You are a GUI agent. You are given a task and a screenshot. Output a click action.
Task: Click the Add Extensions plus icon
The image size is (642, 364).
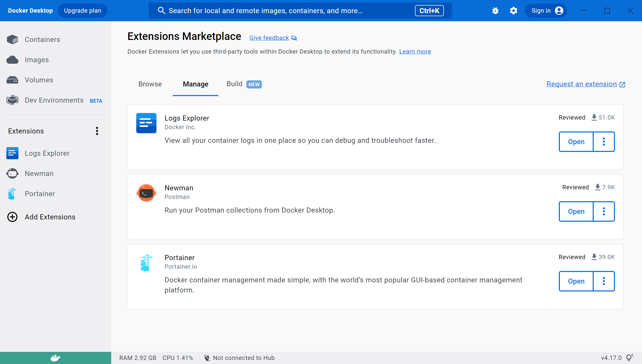click(x=12, y=217)
